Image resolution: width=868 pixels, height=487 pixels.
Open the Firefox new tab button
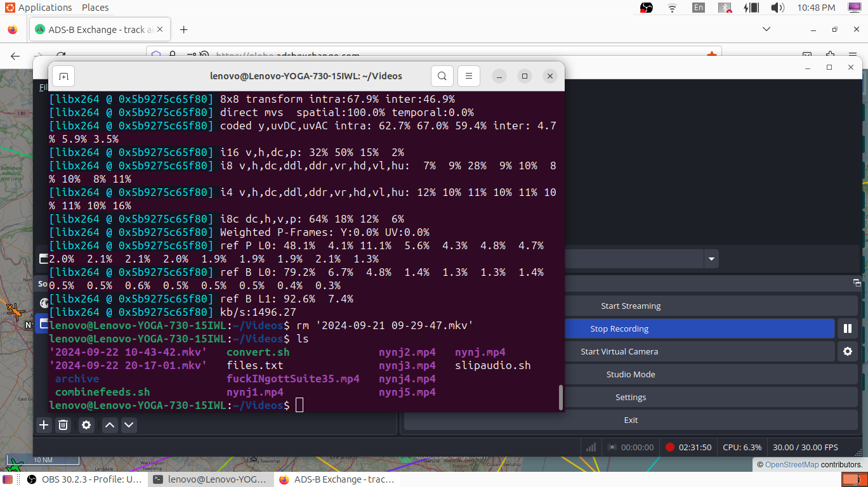click(x=183, y=30)
